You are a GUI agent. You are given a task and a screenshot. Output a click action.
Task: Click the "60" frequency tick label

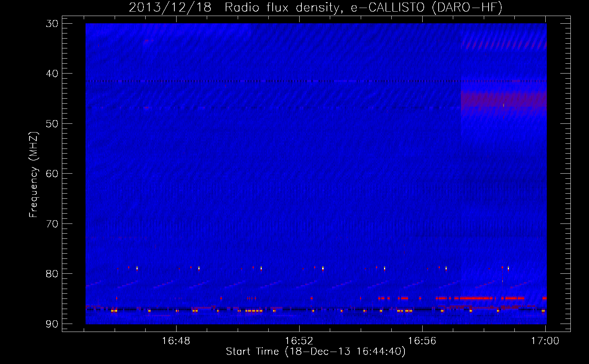[x=52, y=174]
